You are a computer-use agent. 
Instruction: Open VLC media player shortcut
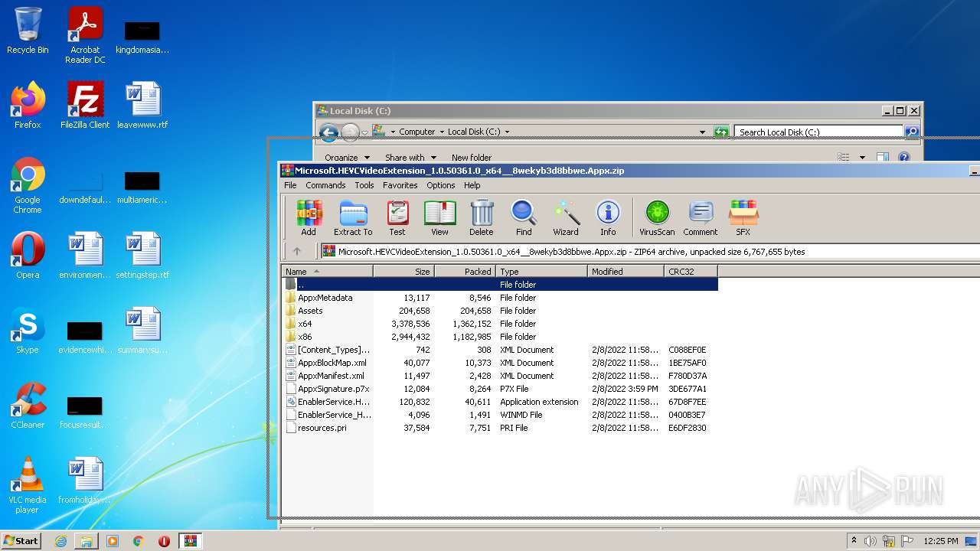28,485
